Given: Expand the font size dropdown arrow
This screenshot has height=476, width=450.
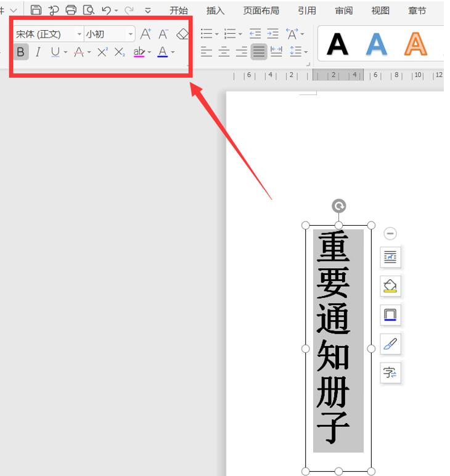Looking at the screenshot, I should coord(131,34).
